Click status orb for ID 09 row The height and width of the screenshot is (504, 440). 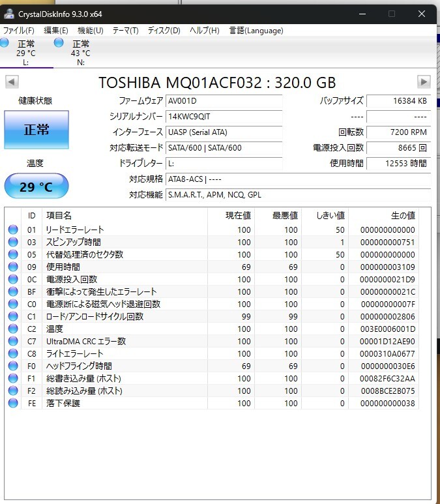tap(13, 267)
